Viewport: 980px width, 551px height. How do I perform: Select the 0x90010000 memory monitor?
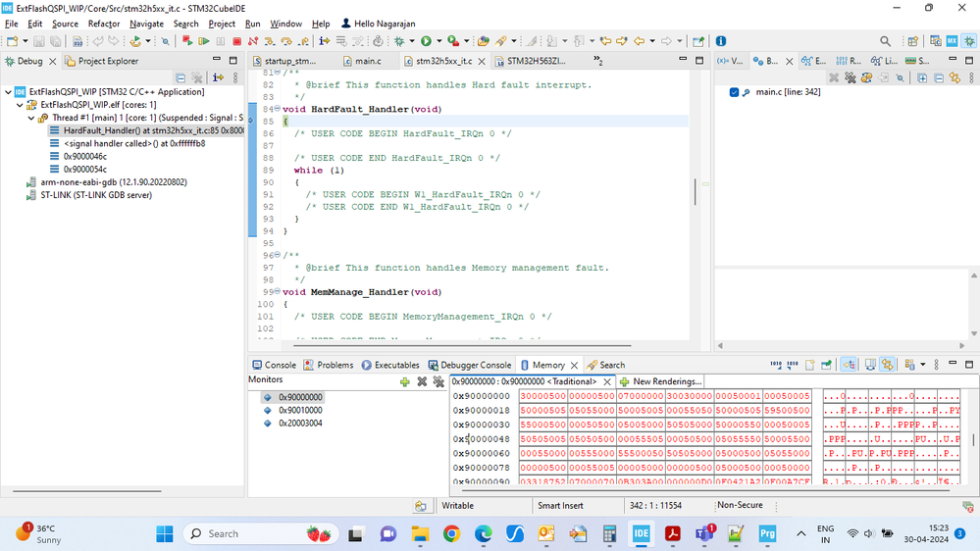click(x=300, y=411)
